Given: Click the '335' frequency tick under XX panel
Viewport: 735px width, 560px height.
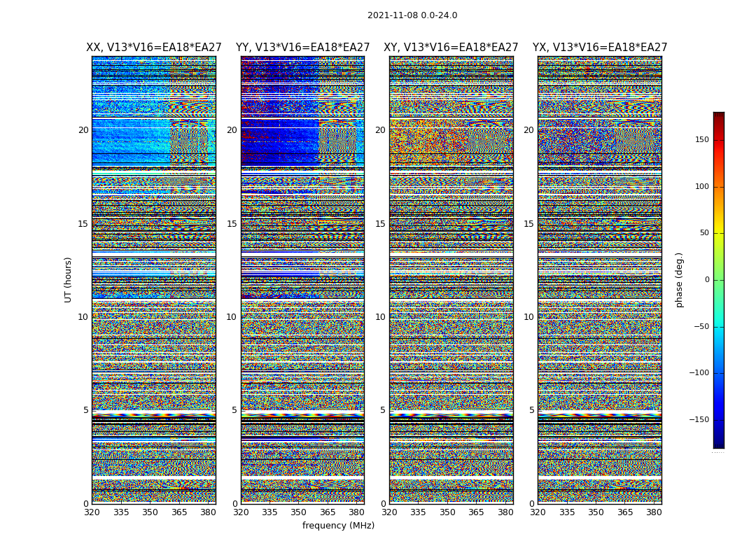Looking at the screenshot, I should pos(121,512).
